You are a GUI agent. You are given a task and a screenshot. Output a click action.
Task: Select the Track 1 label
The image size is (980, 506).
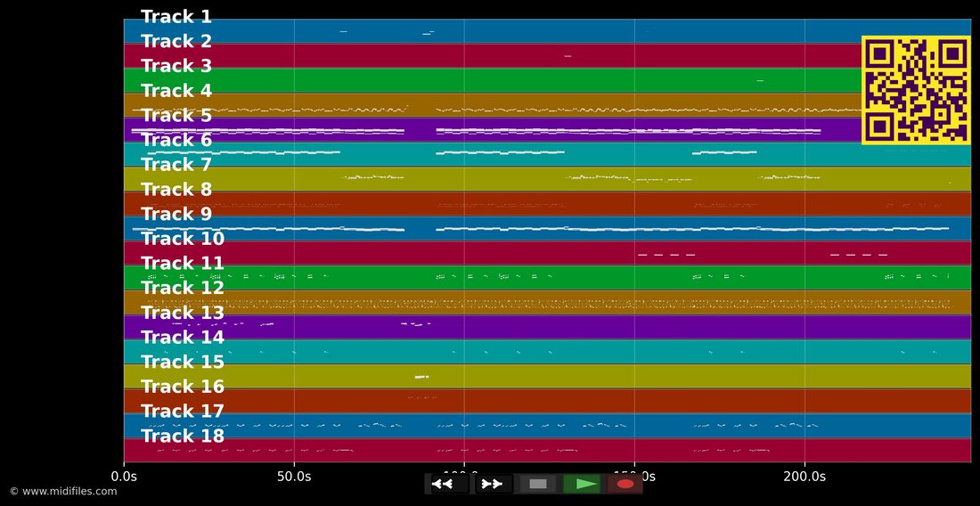point(176,17)
